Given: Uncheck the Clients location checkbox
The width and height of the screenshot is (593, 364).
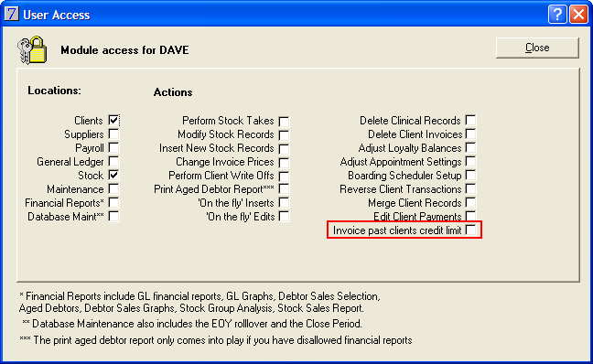Looking at the screenshot, I should (113, 120).
